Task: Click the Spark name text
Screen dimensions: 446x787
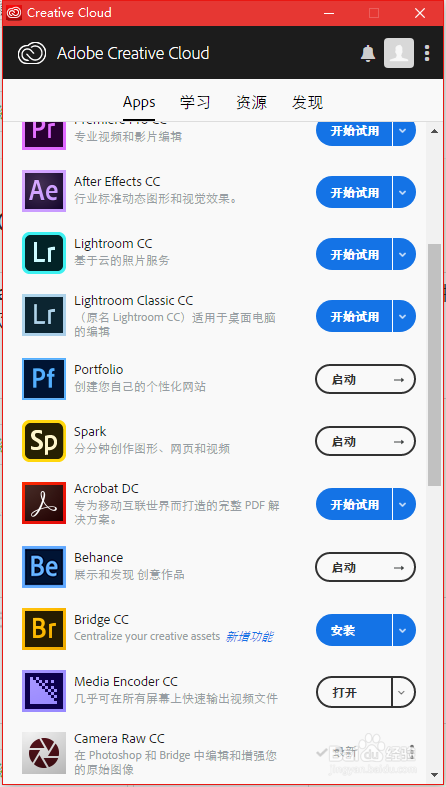Action: pos(90,432)
